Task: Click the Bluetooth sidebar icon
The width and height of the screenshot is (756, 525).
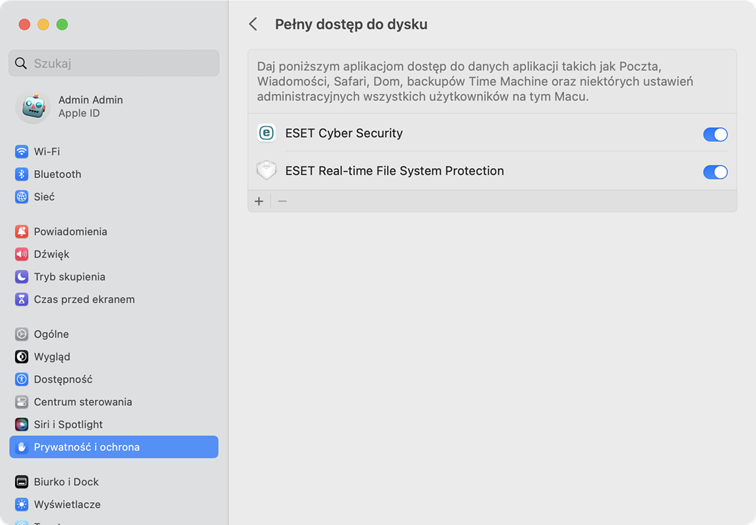Action: pos(22,174)
